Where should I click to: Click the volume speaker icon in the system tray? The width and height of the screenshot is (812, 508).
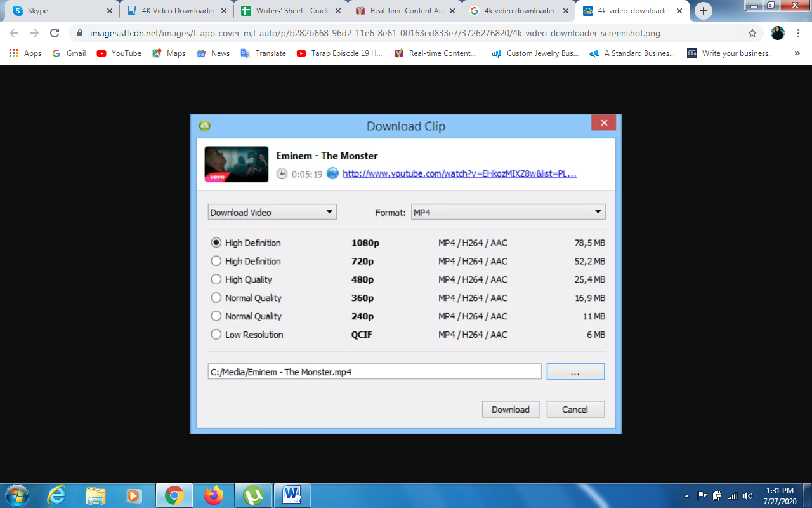(748, 496)
